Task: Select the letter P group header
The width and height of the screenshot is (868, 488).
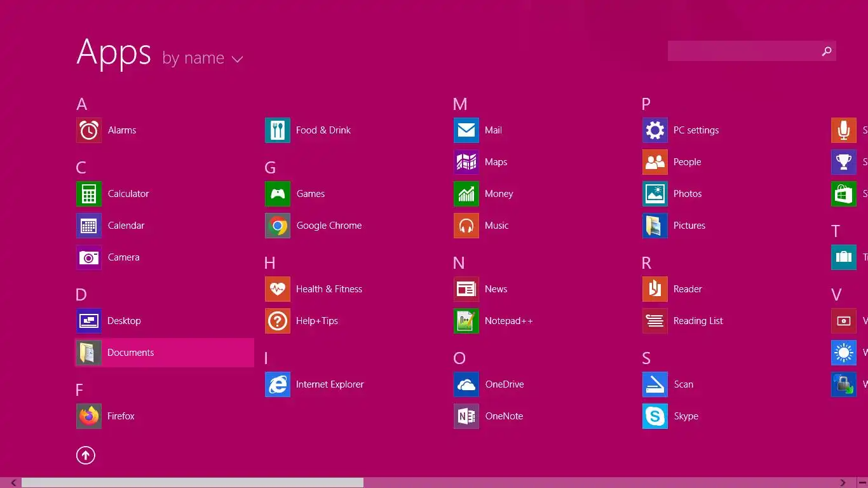Action: 646,104
